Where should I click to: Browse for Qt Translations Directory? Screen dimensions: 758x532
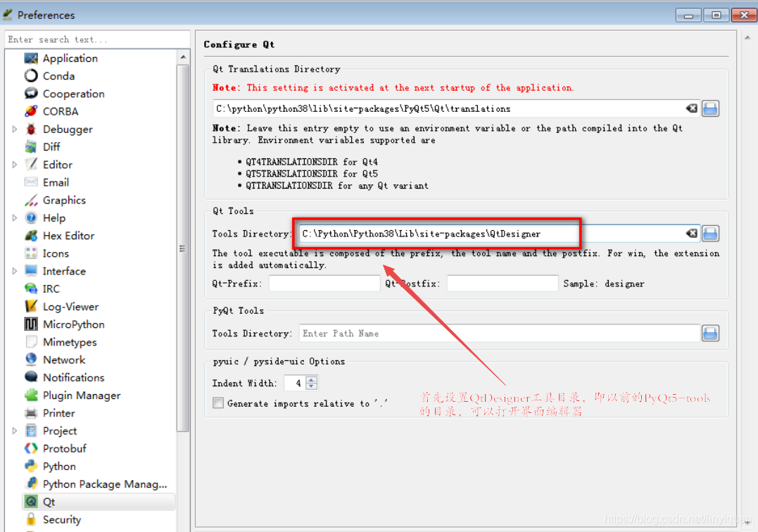tap(710, 108)
